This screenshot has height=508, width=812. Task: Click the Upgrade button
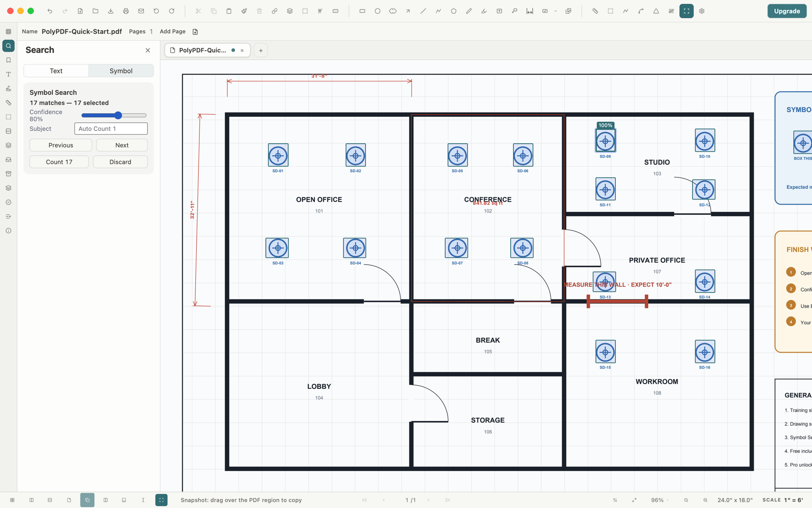(x=787, y=11)
